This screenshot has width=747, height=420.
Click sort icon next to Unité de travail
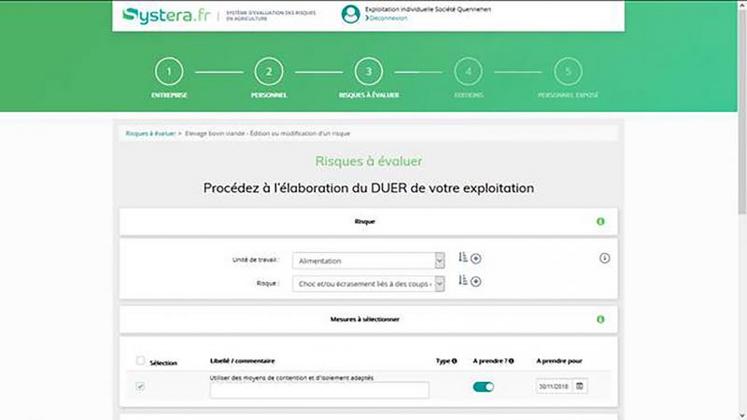point(462,258)
